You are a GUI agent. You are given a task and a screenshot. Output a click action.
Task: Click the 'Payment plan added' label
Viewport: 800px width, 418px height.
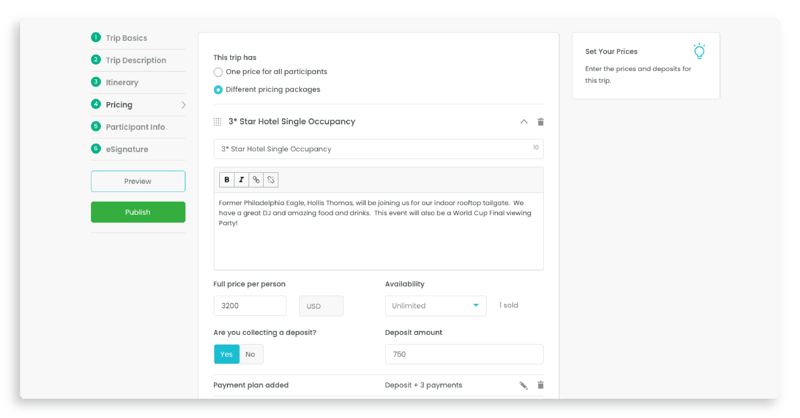tap(251, 385)
